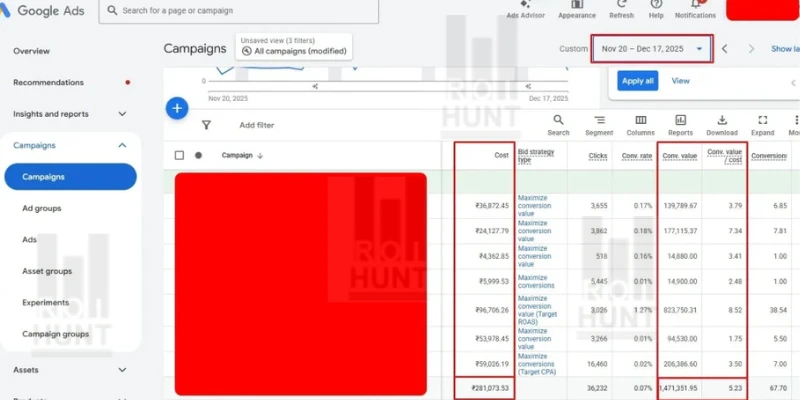Viewport: 800px width, 400px height.
Task: Open the Ads Advisor panel
Action: click(x=526, y=9)
